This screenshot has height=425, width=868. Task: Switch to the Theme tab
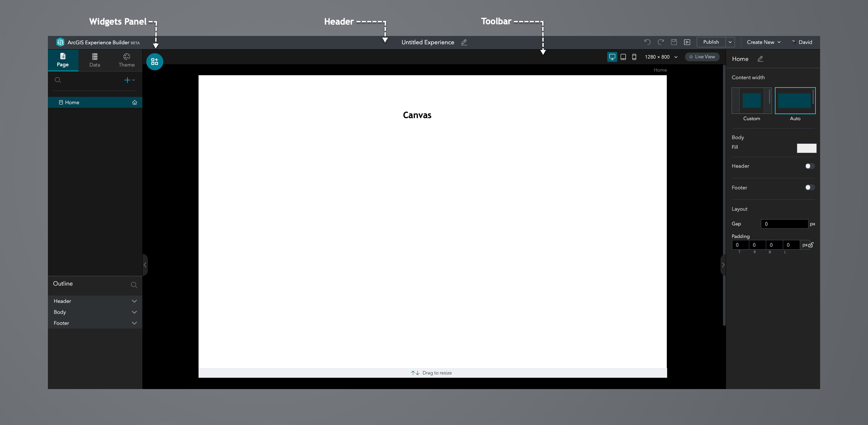(126, 60)
